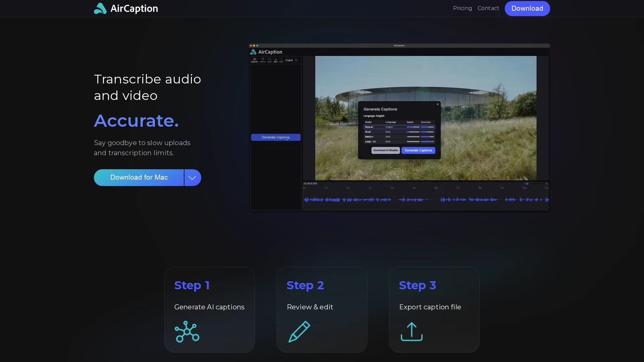Screen dimensions: 644x362
Task: Click the red close dot of app window
Action: tap(251, 46)
